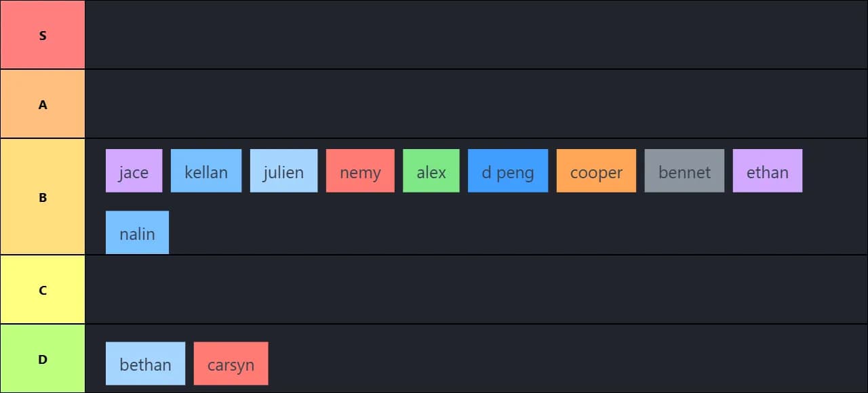Select the nalin tile
This screenshot has height=393, width=868.
pyautogui.click(x=137, y=232)
